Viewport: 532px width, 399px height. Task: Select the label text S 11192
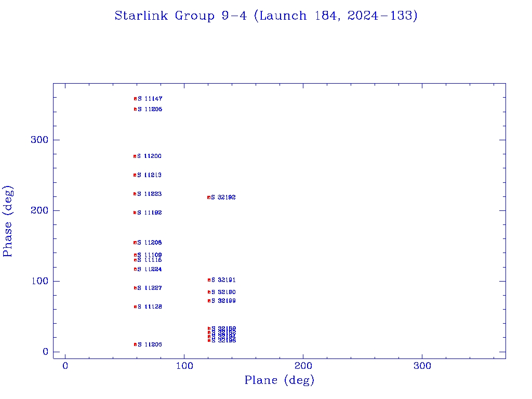pyautogui.click(x=150, y=212)
